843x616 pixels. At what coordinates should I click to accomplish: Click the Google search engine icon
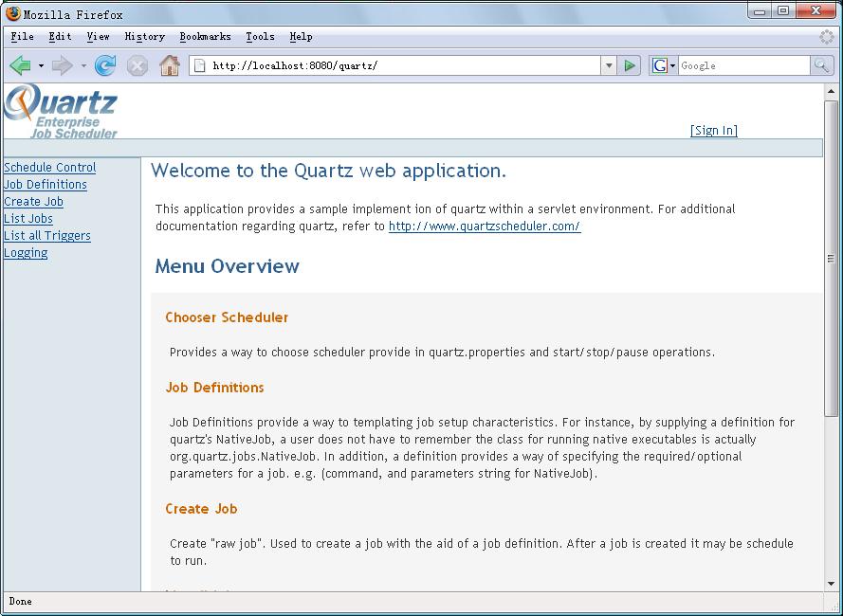pyautogui.click(x=659, y=65)
